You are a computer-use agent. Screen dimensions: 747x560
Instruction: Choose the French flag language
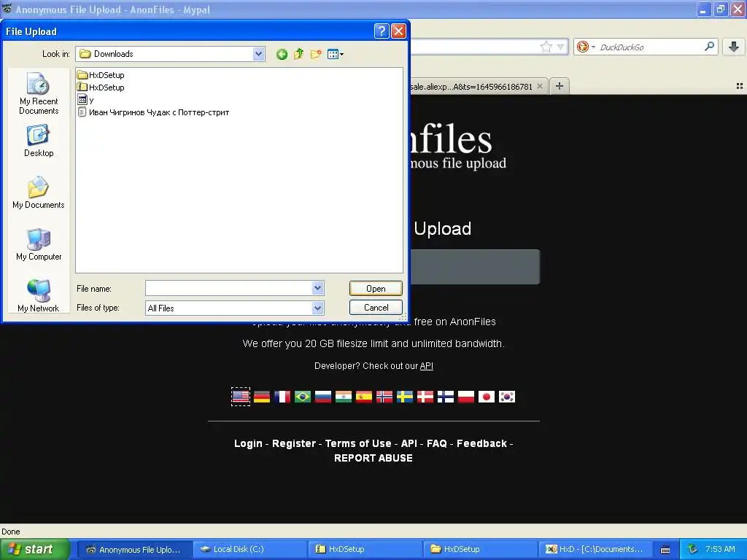pyautogui.click(x=282, y=397)
